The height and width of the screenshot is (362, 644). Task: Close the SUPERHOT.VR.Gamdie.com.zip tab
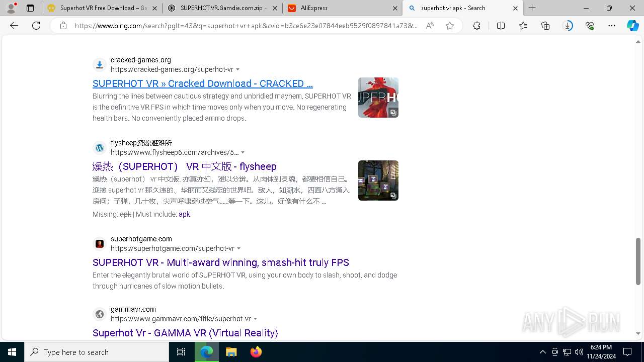[x=274, y=8]
